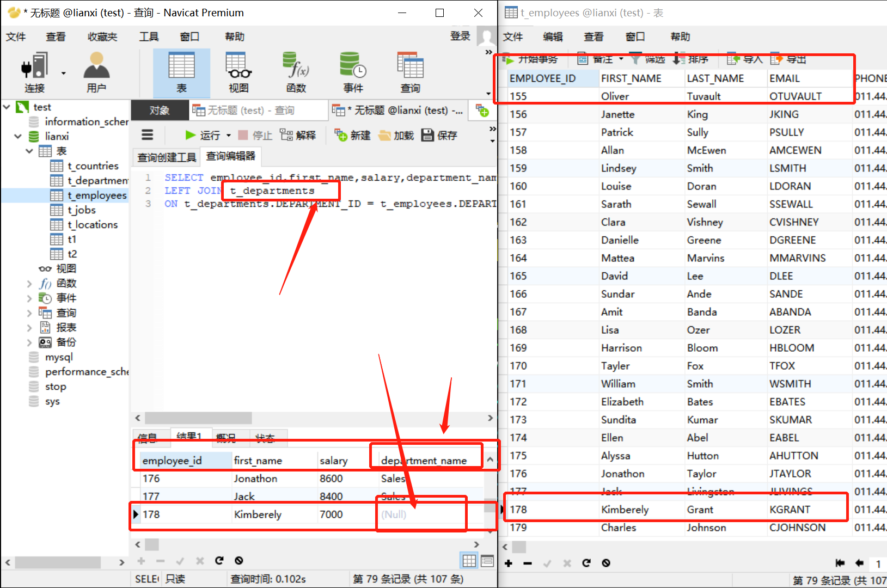
Task: Open the hamburger menu in query editor
Action: [x=147, y=134]
